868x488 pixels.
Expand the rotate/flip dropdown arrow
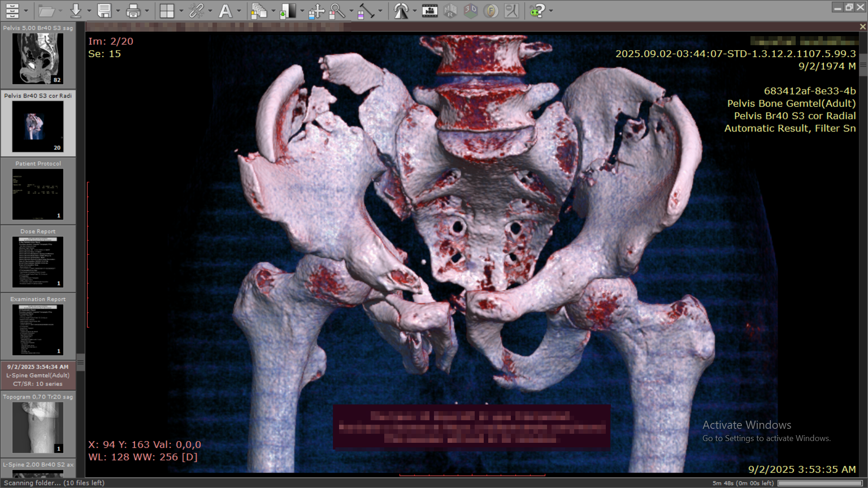pyautogui.click(x=415, y=10)
